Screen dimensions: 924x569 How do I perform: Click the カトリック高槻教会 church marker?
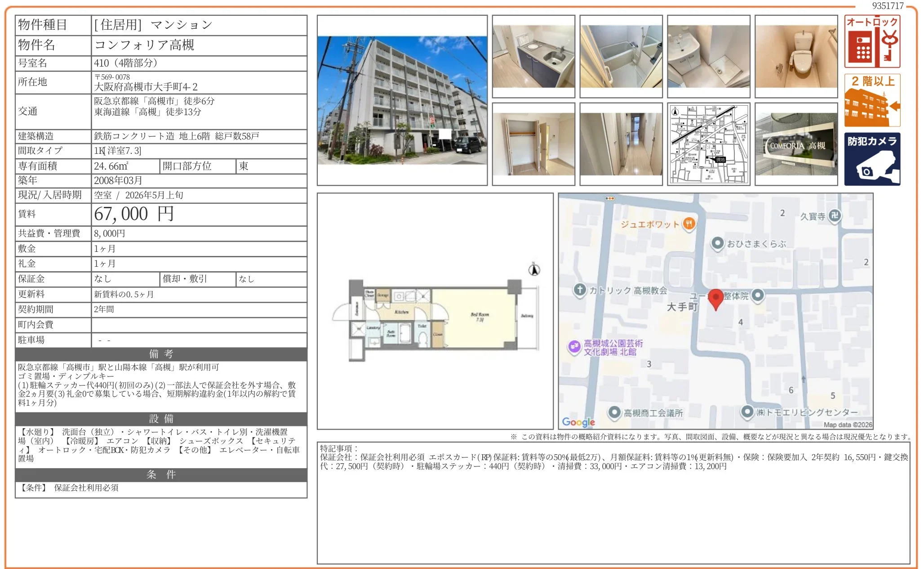pyautogui.click(x=580, y=290)
